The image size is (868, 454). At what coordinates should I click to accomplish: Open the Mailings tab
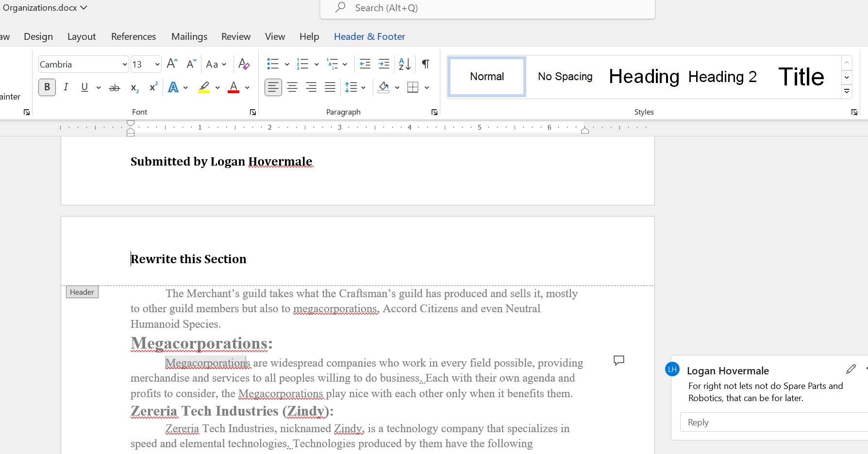[x=189, y=36]
